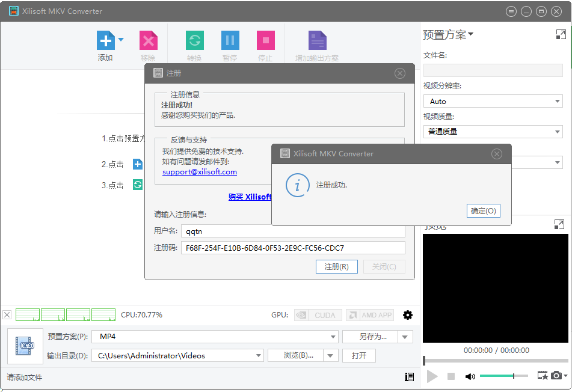Expand the preset panel with top-right arrow icon
Viewport: 572px width, 392px height.
pos(561,34)
